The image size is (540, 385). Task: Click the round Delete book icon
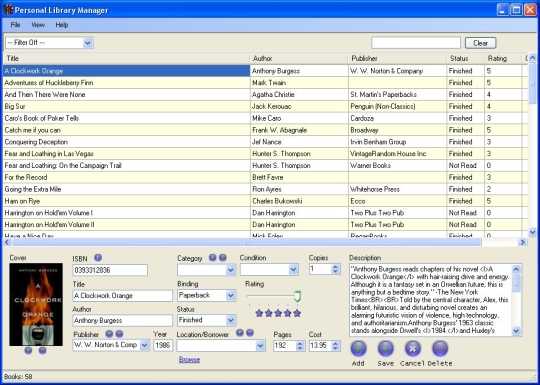[x=440, y=348]
